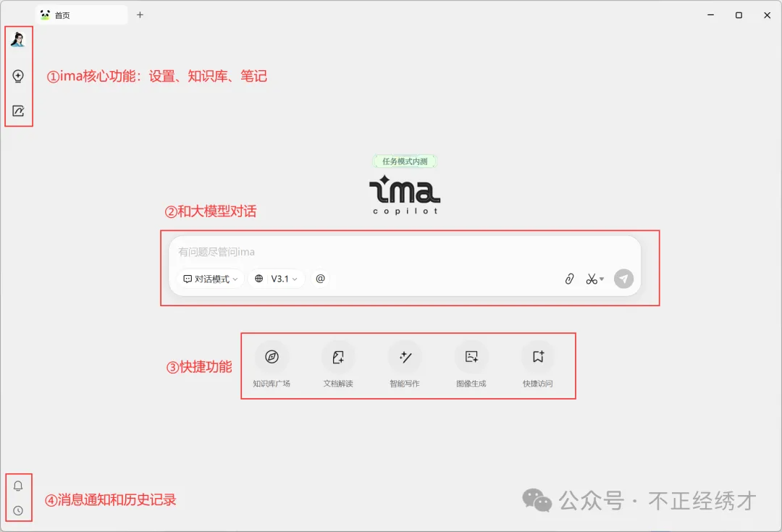Image resolution: width=782 pixels, height=532 pixels.
Task: Switch the 对话模式 conversation mode
Action: click(x=208, y=279)
